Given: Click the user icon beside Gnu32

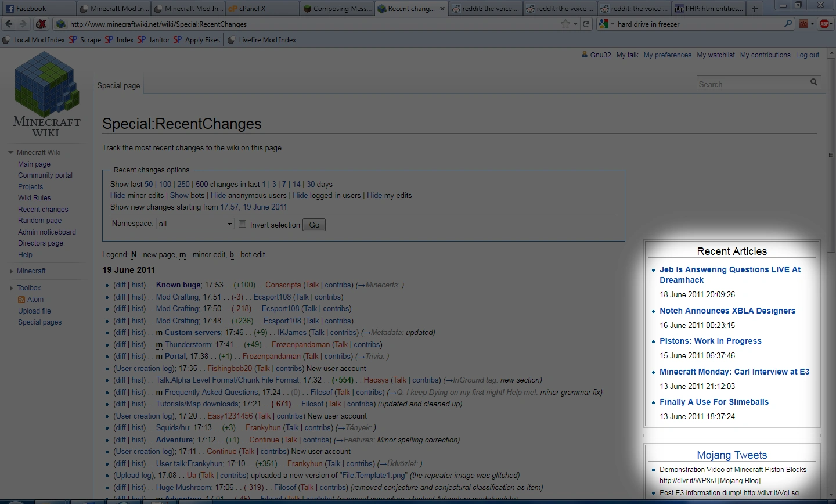Looking at the screenshot, I should pyautogui.click(x=585, y=55).
